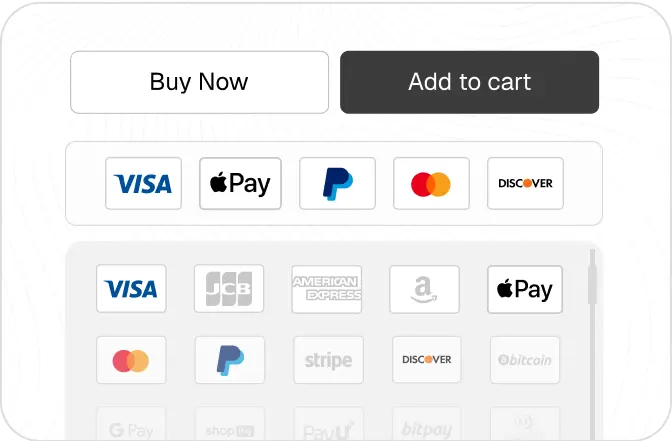Select Discover in the top payment row
The image size is (672, 441).
click(x=525, y=184)
